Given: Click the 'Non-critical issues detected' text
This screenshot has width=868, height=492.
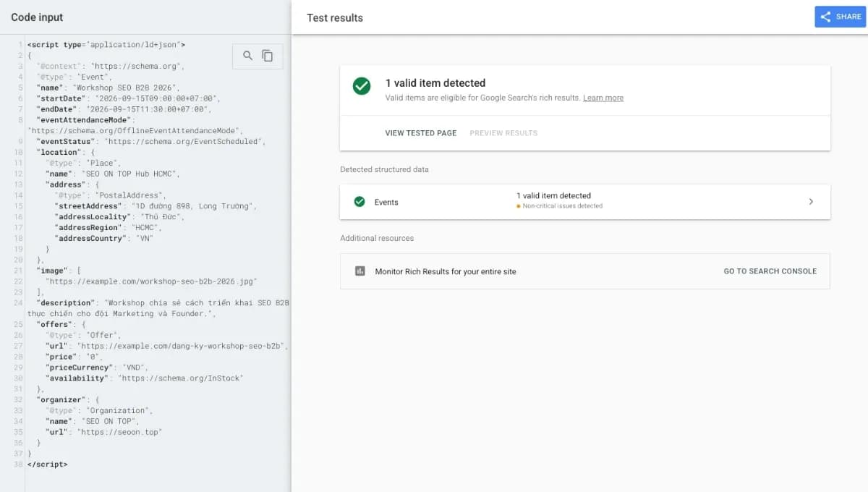Looking at the screenshot, I should click(x=562, y=206).
